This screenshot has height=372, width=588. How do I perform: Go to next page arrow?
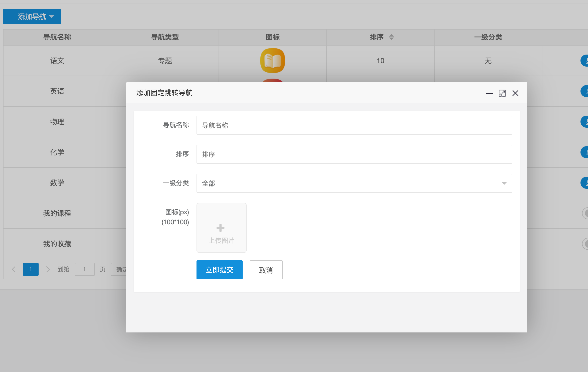coord(48,269)
